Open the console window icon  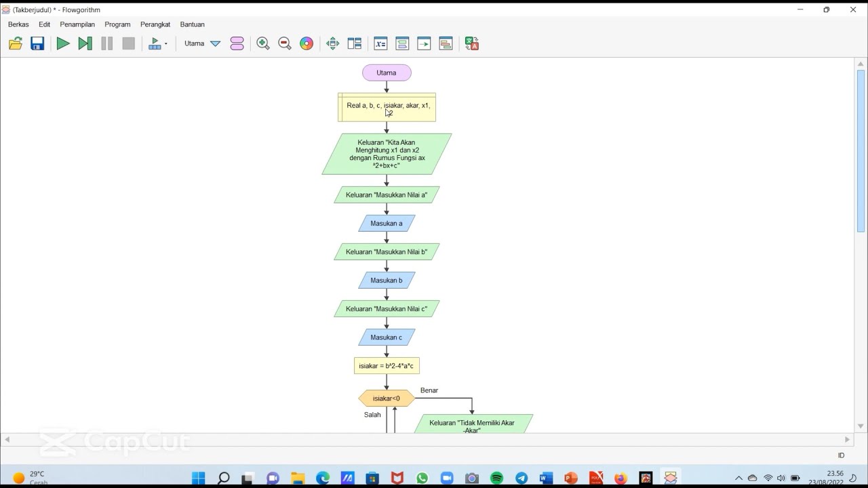(x=424, y=43)
